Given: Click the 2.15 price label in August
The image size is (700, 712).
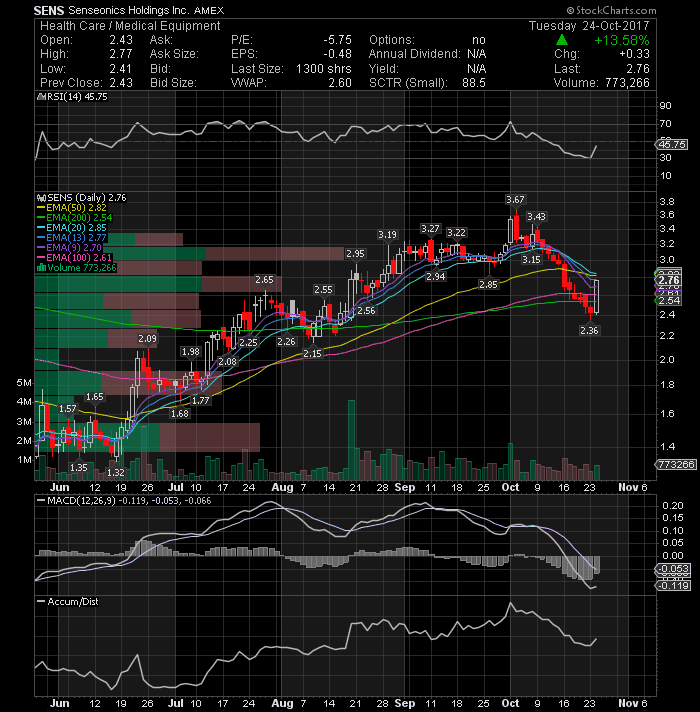Looking at the screenshot, I should (312, 353).
